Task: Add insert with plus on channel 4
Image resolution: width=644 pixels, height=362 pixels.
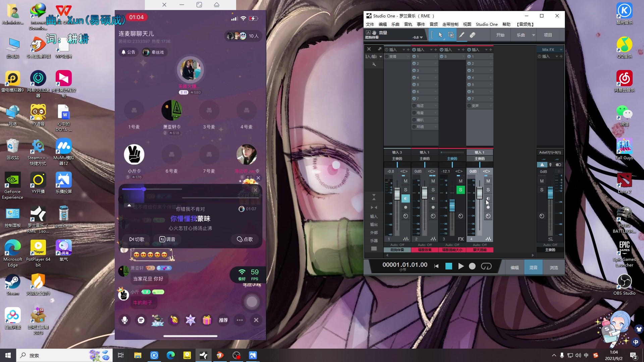Action: 490,50
